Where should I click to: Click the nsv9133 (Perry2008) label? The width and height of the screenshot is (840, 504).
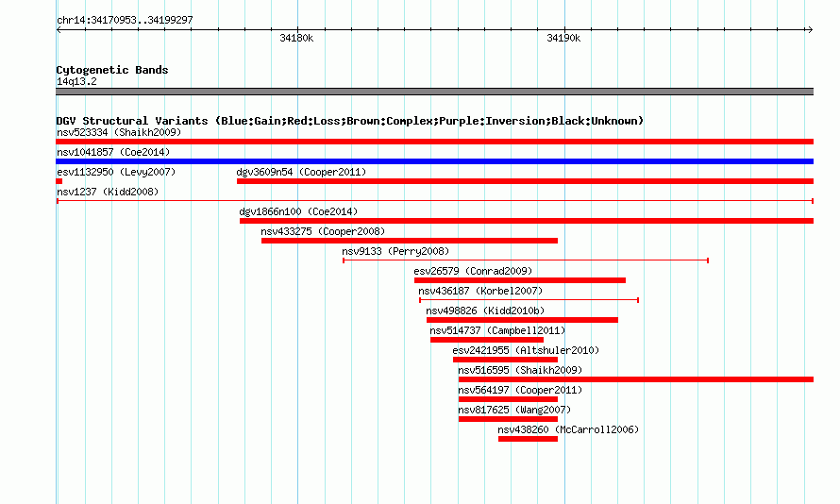[x=395, y=251]
